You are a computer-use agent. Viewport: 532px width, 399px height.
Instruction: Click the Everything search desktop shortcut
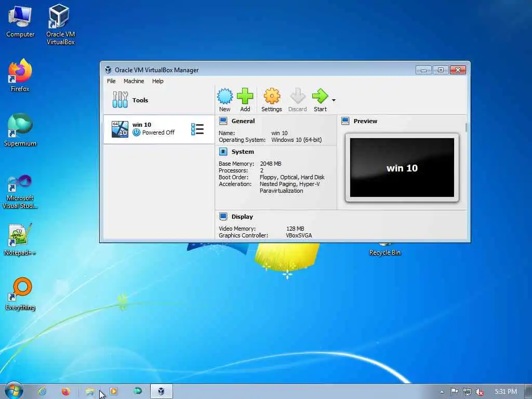(x=20, y=294)
